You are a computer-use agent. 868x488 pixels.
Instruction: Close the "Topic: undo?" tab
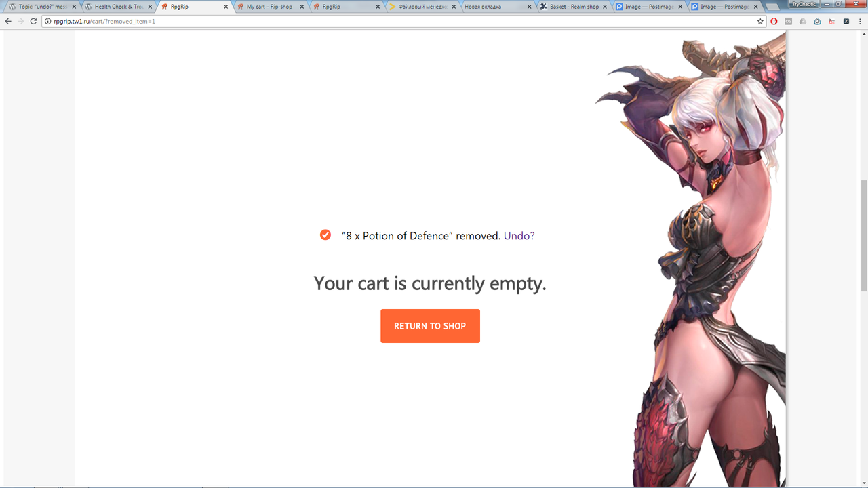pos(74,7)
